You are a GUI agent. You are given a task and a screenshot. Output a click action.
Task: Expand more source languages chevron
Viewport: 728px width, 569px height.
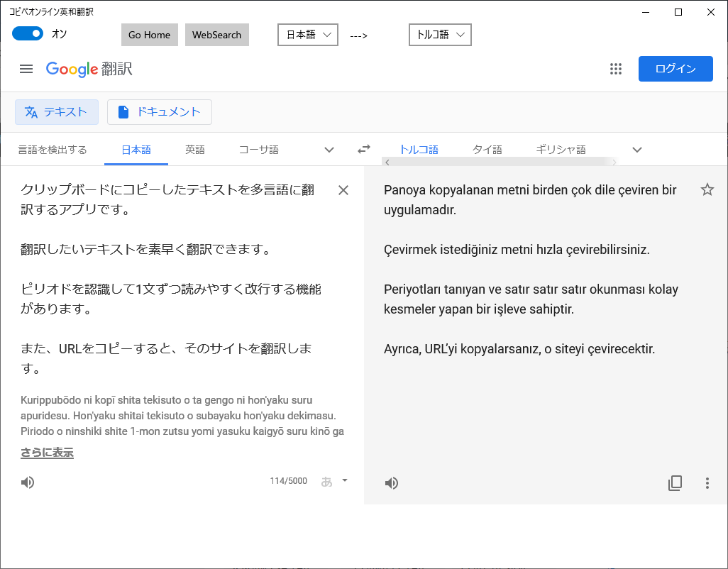(x=329, y=150)
